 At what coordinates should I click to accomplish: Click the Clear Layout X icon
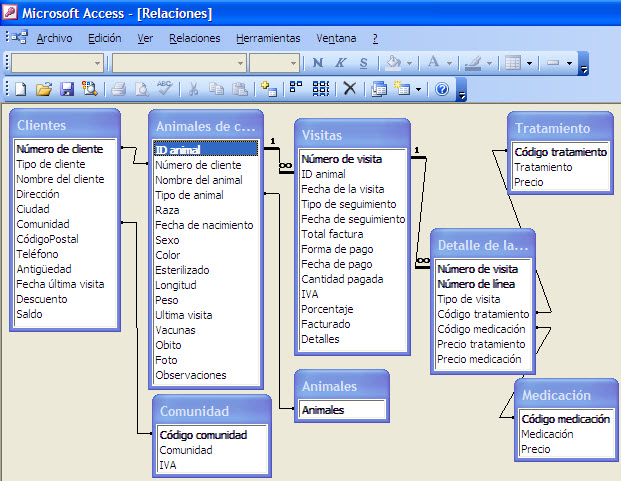[x=349, y=89]
